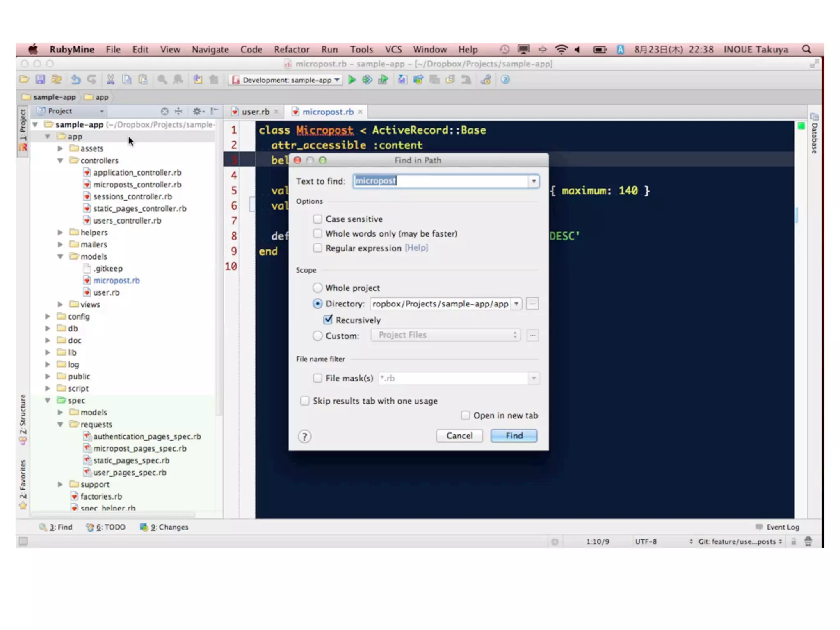Screen dimensions: 840x630
Task: Click the Project panel settings gear icon
Action: (x=198, y=111)
